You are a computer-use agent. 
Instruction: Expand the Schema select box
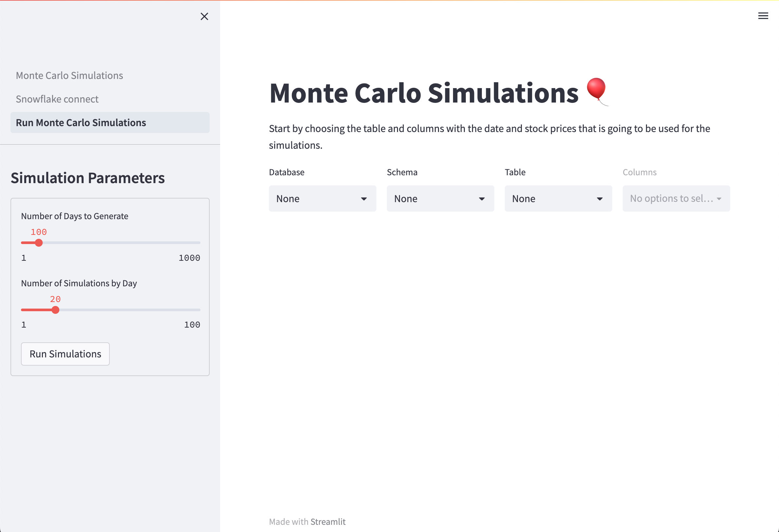[x=433, y=199]
